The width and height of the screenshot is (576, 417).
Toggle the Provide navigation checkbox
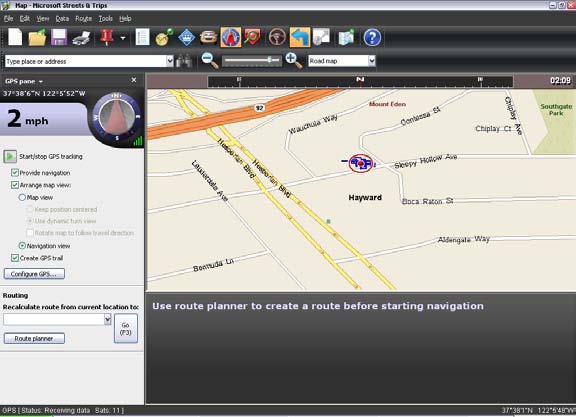(15, 172)
